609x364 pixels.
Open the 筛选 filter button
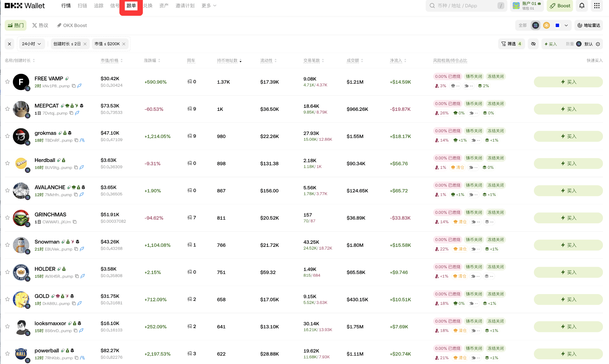[511, 44]
